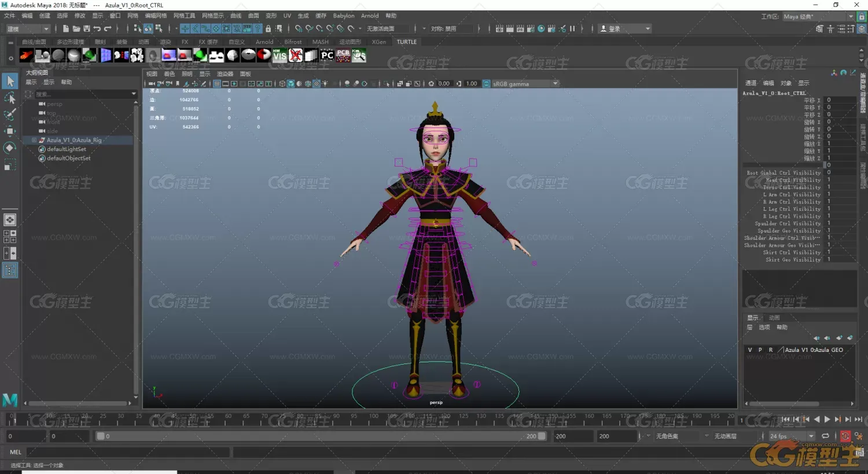Screen dimensions: 868x474
Task: Toggle the red Auto keyframe button
Action: 845,436
